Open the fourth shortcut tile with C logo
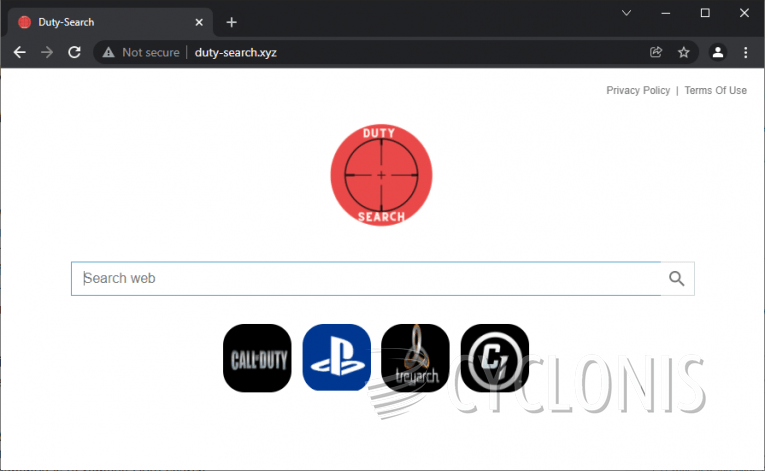 pyautogui.click(x=494, y=358)
